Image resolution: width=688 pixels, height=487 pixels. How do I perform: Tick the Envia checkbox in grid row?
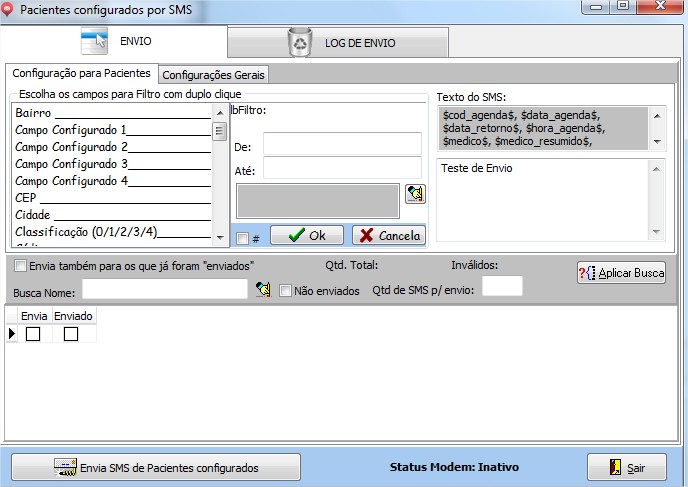33,334
